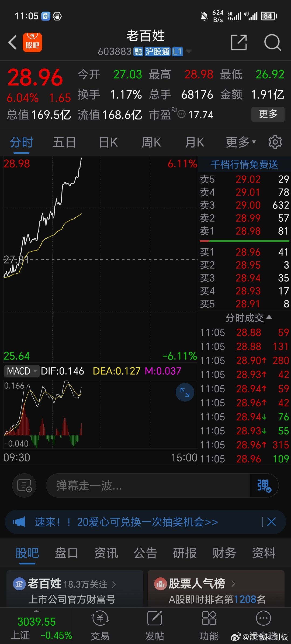This screenshot has height=644, width=291.
Task: Tap the blue 弹 barrage send icon
Action: point(264,485)
